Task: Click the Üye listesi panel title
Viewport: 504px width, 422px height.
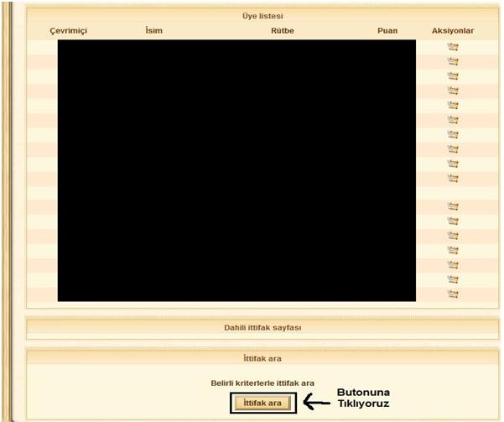Action: 262,16
